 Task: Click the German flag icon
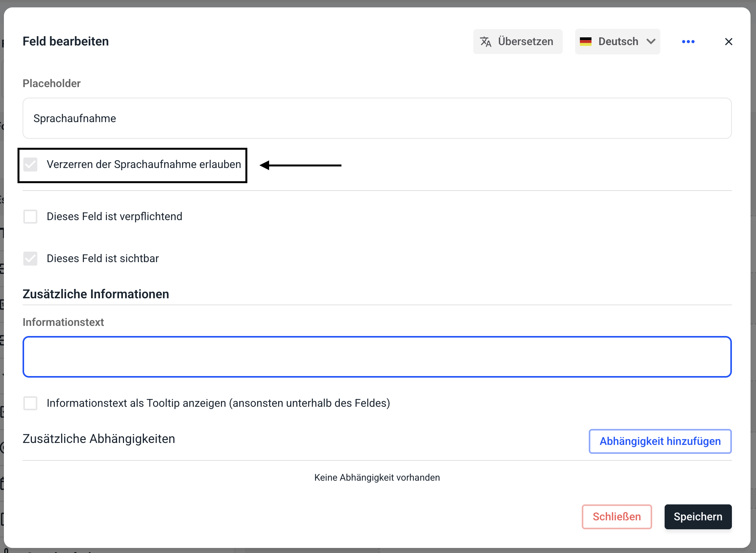point(585,42)
